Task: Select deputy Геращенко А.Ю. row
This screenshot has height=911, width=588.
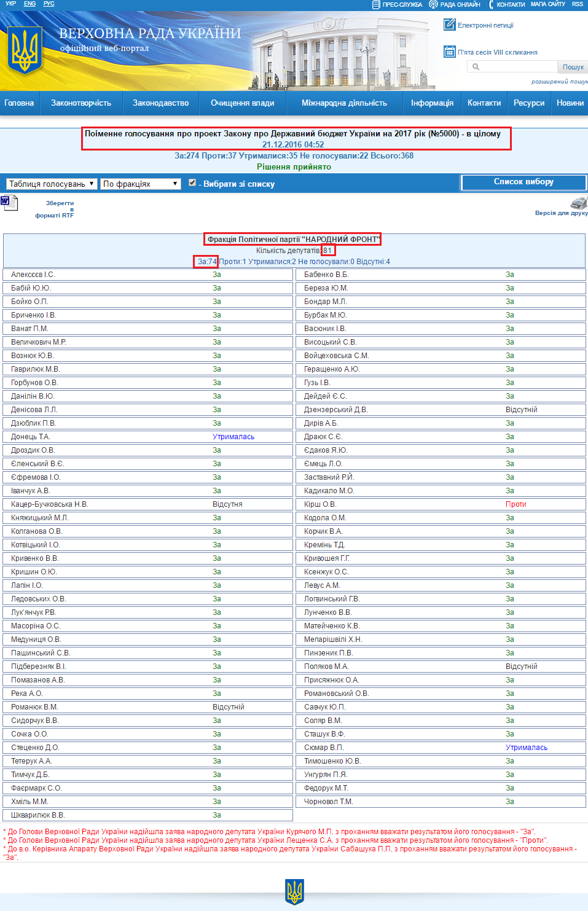Action: point(441,369)
